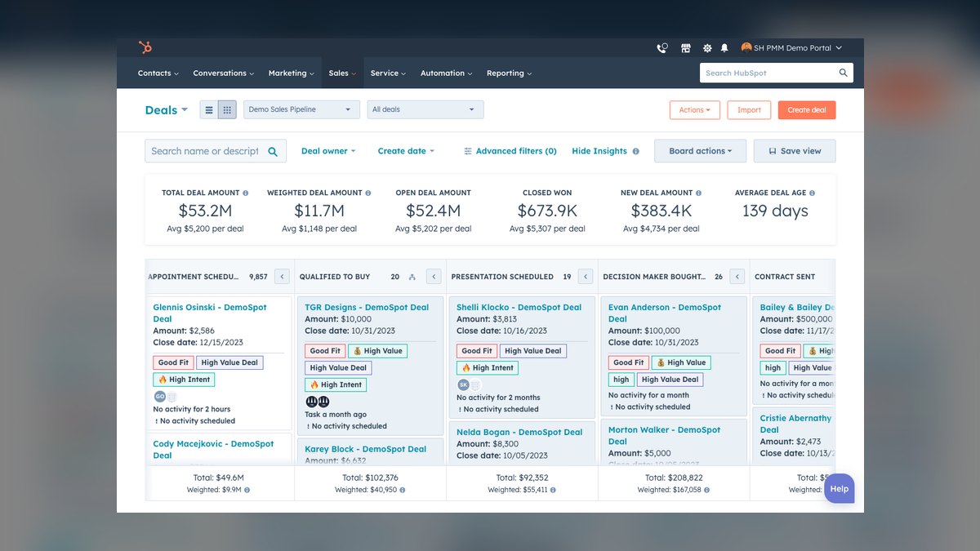Click info icon beside Hide Insights
Screen dimensions: 980x551
point(635,151)
